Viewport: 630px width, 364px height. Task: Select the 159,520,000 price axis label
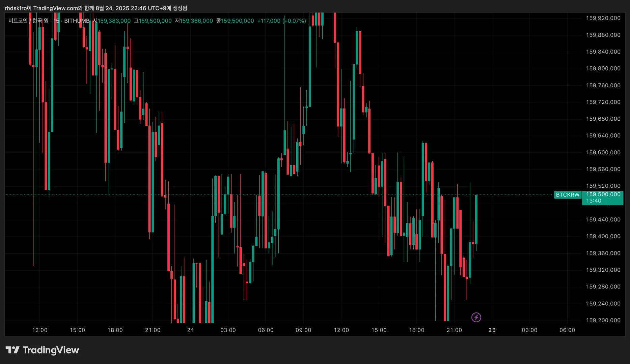603,186
